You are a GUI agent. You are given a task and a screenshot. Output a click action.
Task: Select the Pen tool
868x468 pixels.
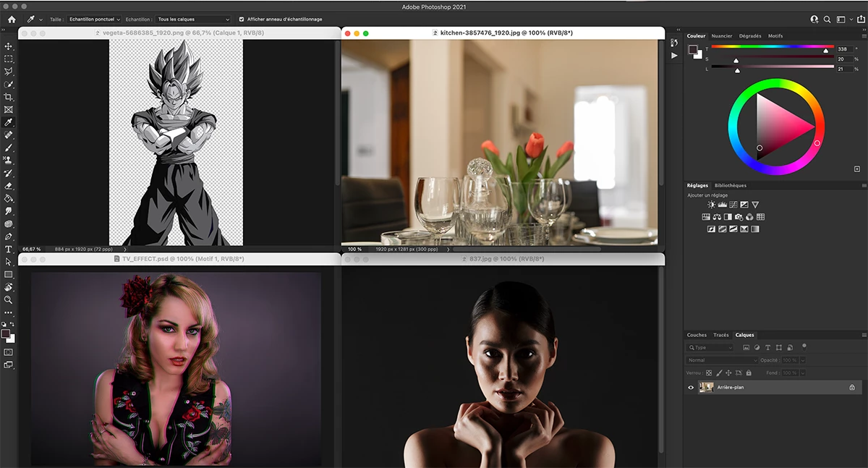tap(9, 237)
